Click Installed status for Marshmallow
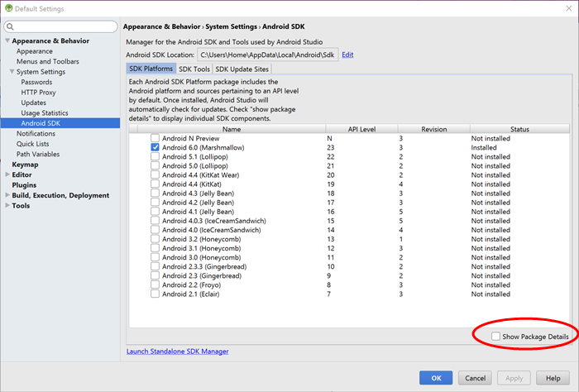Image resolution: width=579 pixels, height=392 pixels. point(484,147)
